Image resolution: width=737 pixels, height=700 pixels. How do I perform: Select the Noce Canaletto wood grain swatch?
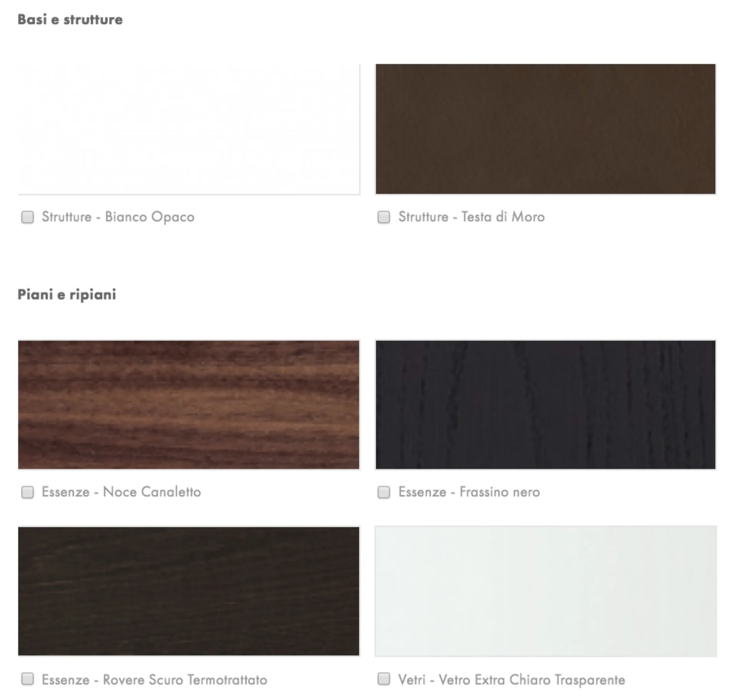(189, 404)
